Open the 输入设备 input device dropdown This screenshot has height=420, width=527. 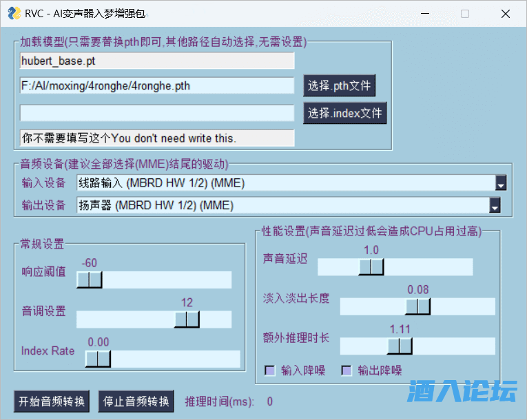click(291, 182)
